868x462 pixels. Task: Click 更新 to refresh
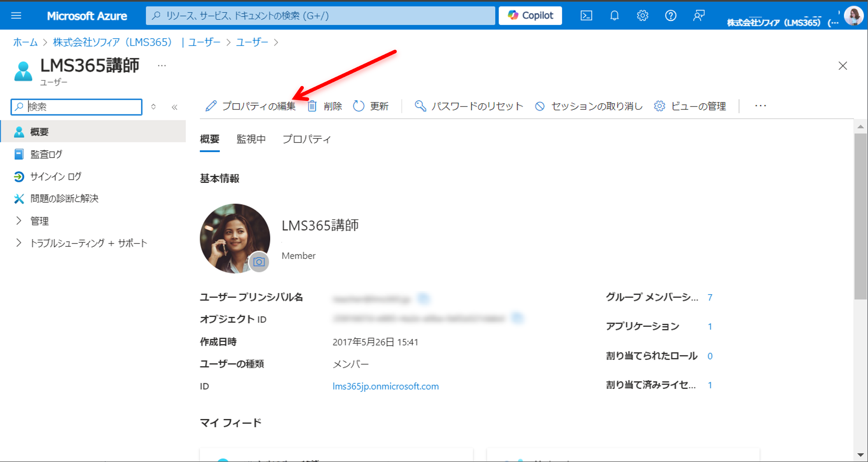pyautogui.click(x=371, y=106)
